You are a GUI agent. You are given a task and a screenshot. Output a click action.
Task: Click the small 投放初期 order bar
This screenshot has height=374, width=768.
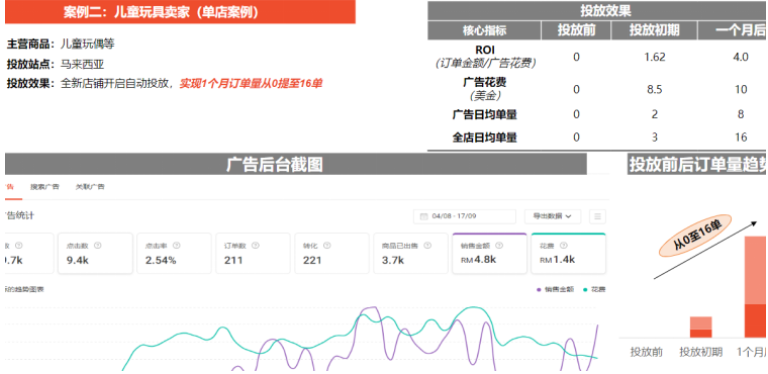click(x=700, y=327)
